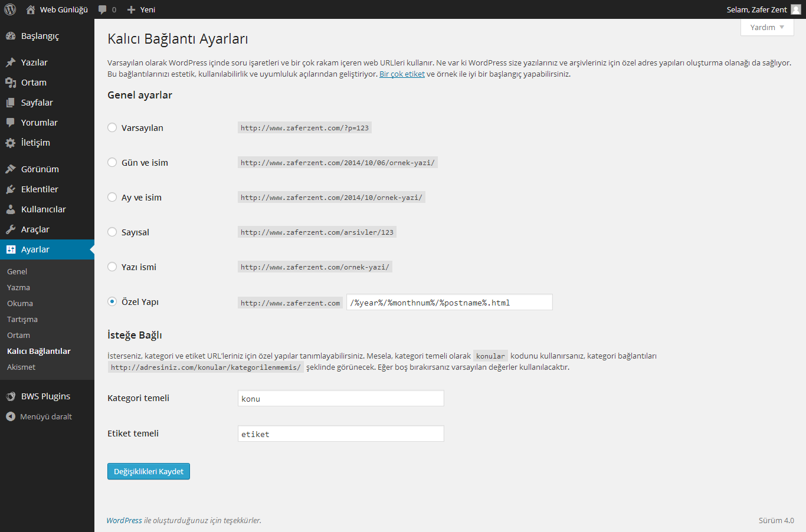
Task: Click the Kullanıcılar user icon
Action: pyautogui.click(x=11, y=209)
